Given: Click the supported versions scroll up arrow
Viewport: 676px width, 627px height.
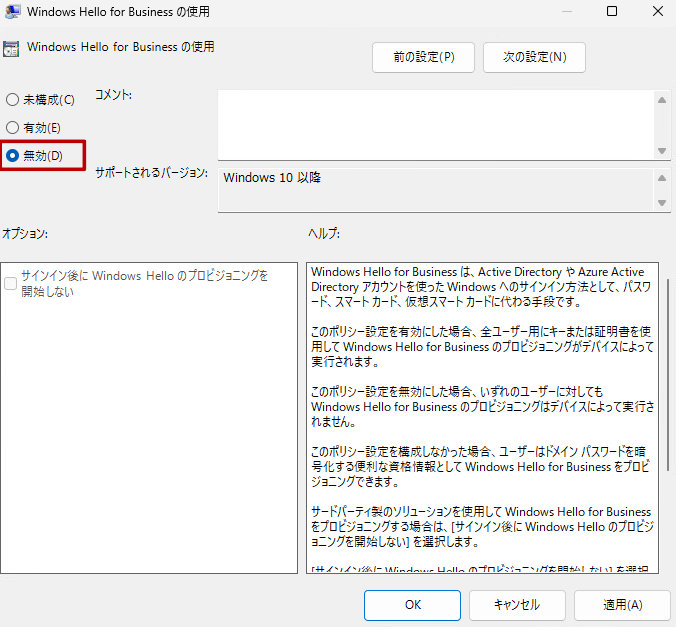Looking at the screenshot, I should tap(662, 177).
